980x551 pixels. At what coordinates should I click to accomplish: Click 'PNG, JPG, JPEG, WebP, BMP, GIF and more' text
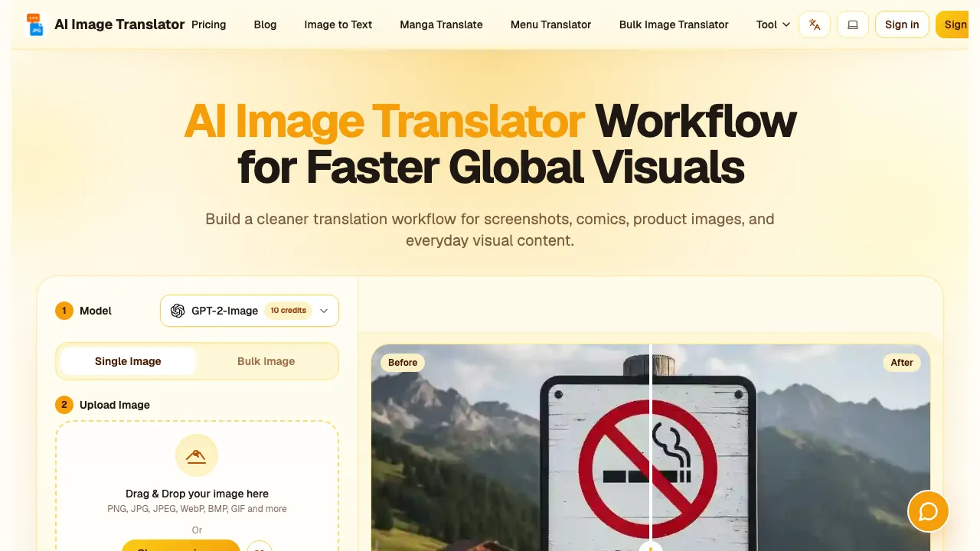(197, 509)
